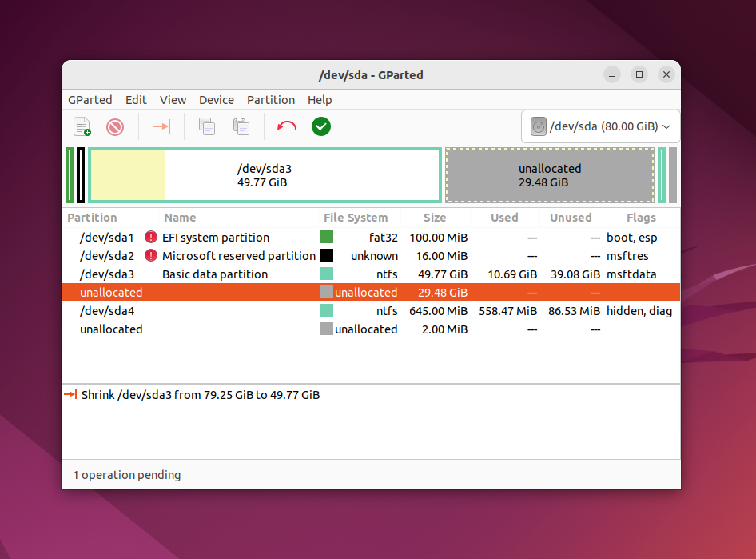The image size is (756, 559).
Task: Click the File System column header
Action: click(356, 218)
